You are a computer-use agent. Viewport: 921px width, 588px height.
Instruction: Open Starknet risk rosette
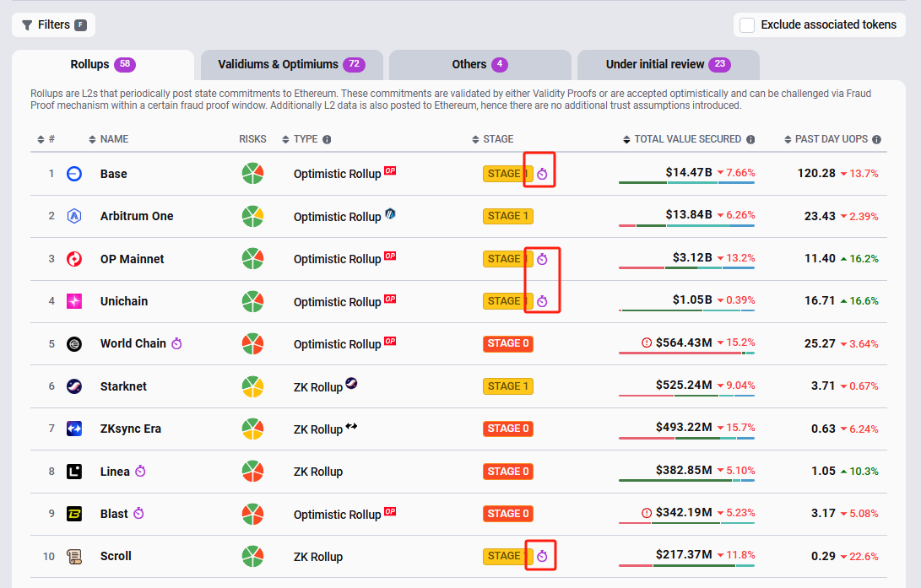[252, 386]
